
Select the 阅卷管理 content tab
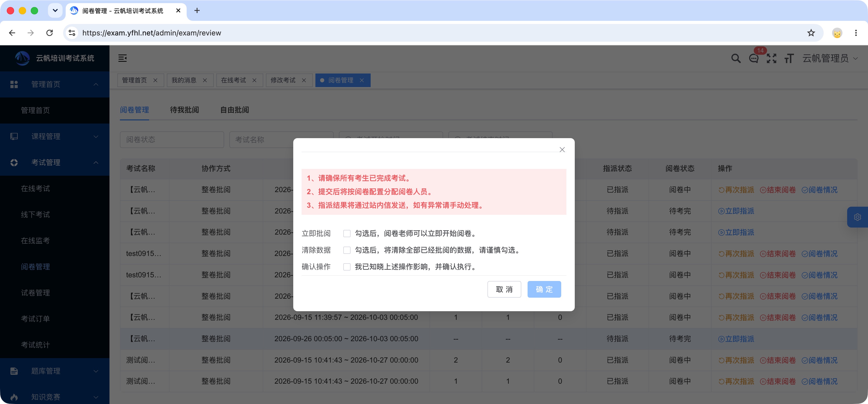[135, 110]
